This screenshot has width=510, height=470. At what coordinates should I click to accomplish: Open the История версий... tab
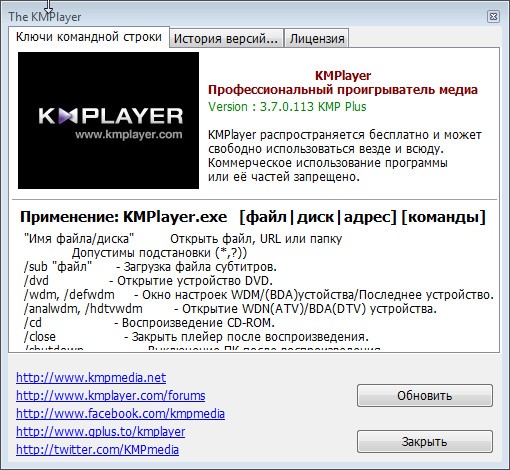point(226,38)
